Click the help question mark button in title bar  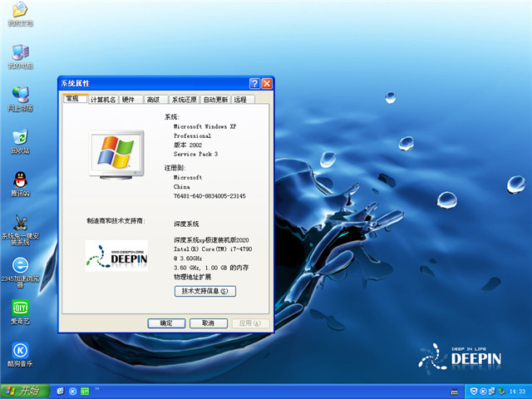point(254,83)
